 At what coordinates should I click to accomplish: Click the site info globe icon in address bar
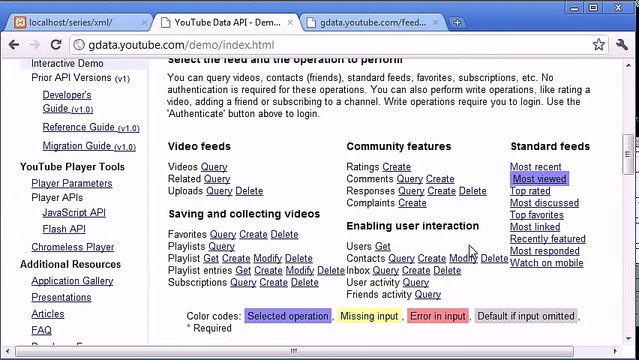pyautogui.click(x=79, y=45)
